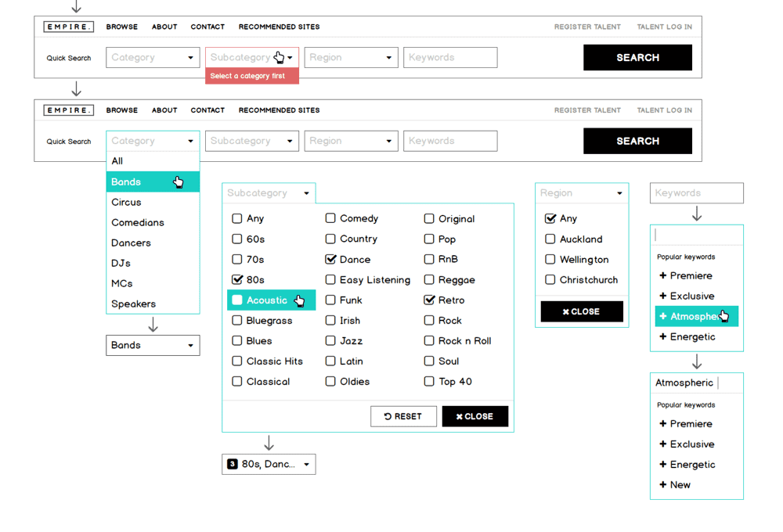Click the Keywords field in second search bar

(450, 141)
